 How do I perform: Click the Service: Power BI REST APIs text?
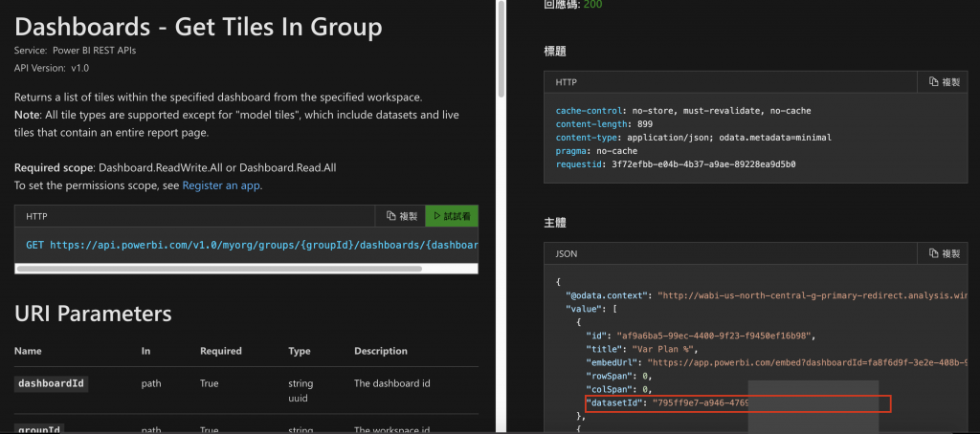point(75,51)
